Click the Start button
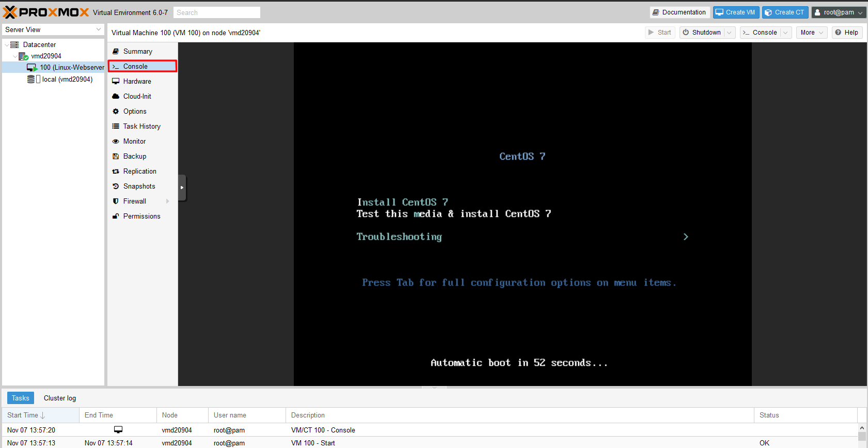This screenshot has height=448, width=868. coord(660,32)
